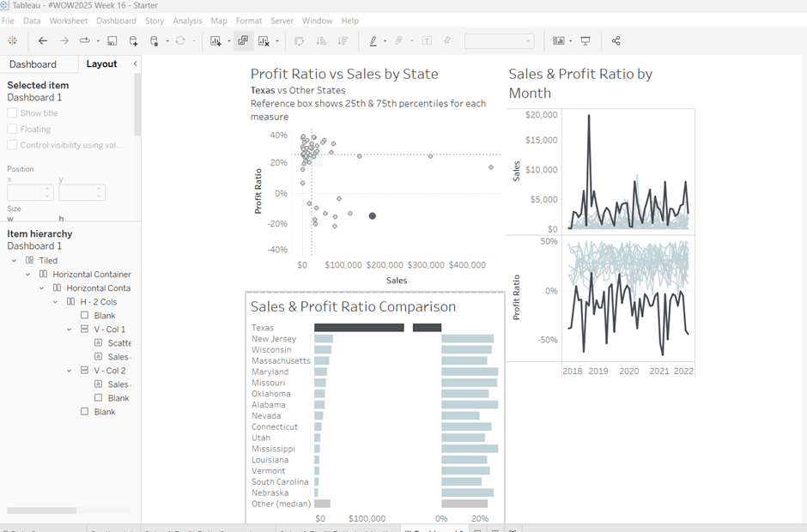807x532 pixels.
Task: Open Presentation Mode from toolbar
Action: (586, 40)
